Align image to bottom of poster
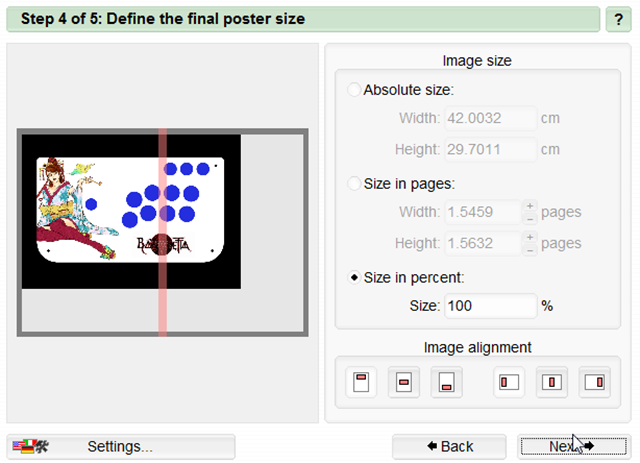 pyautogui.click(x=447, y=382)
